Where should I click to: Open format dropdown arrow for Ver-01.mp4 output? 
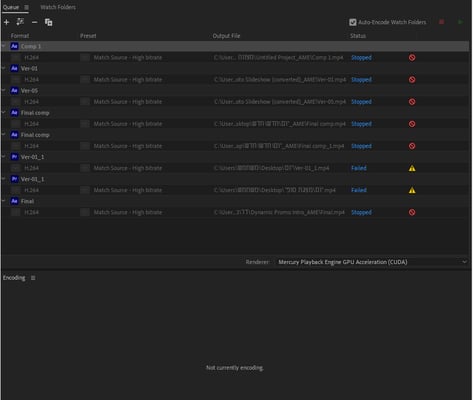[16, 80]
